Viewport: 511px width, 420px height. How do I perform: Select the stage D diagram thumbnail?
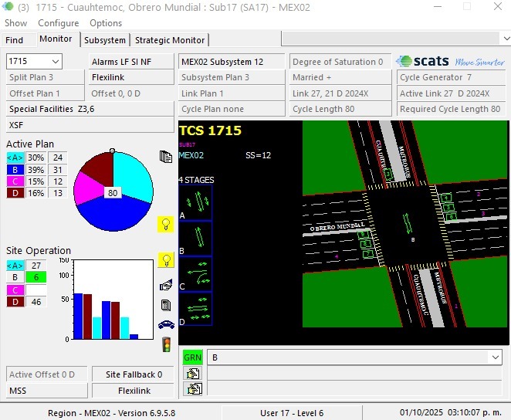pos(195,309)
